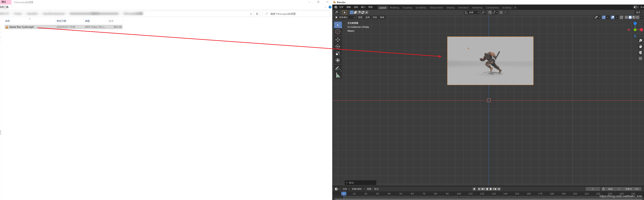Choose the 'set new selection' mode icon
The image size is (644, 200).
[352, 12]
